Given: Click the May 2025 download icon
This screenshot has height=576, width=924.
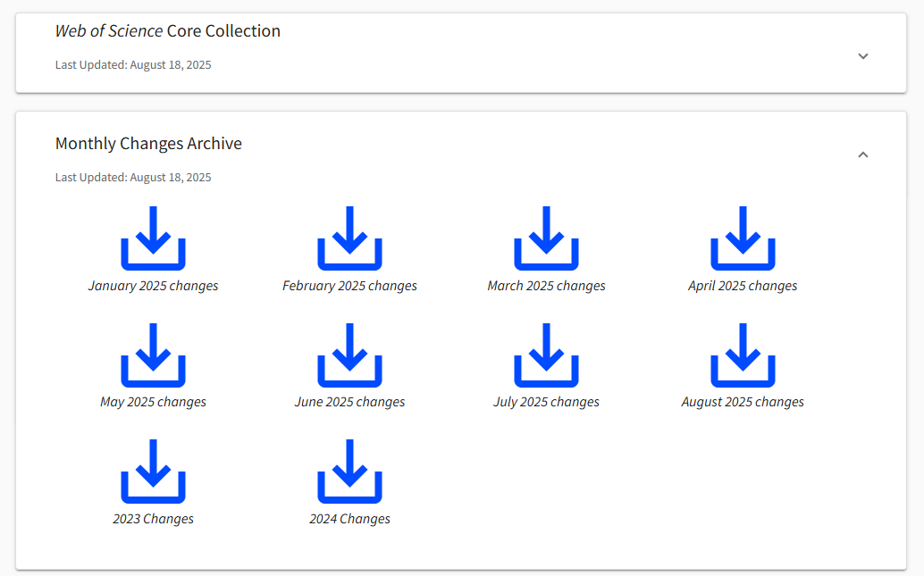Looking at the screenshot, I should point(153,355).
